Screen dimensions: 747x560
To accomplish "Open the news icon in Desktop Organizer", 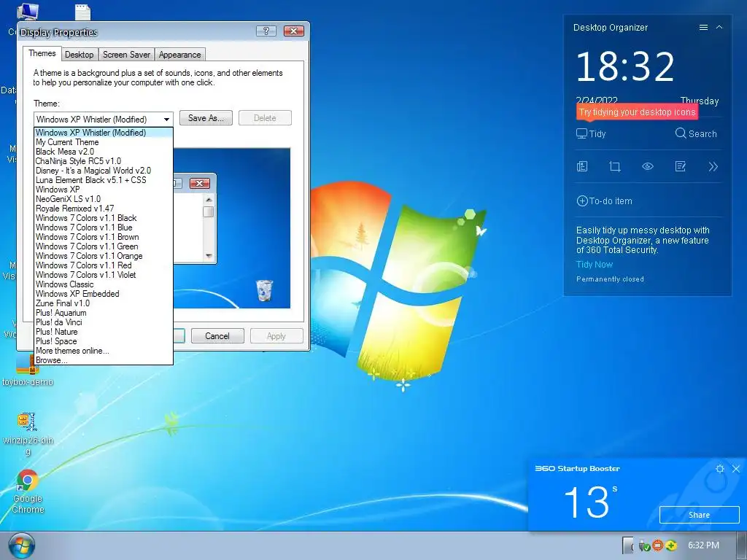I will (x=582, y=166).
